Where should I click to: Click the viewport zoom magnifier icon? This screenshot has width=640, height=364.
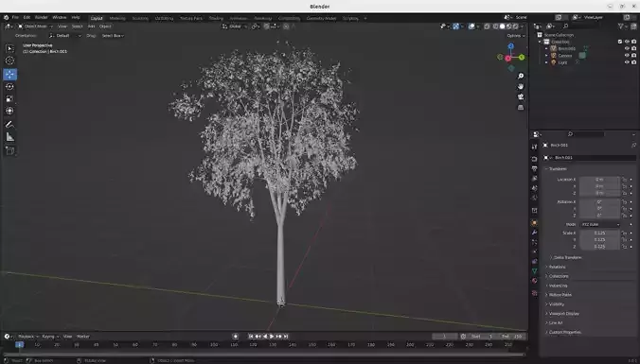tap(521, 77)
